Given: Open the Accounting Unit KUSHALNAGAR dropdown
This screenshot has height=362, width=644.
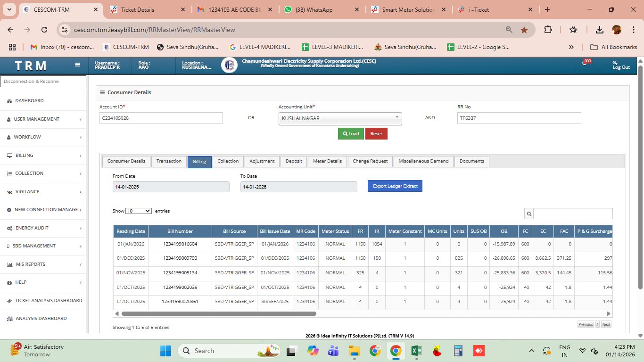Looking at the screenshot, I should [340, 118].
